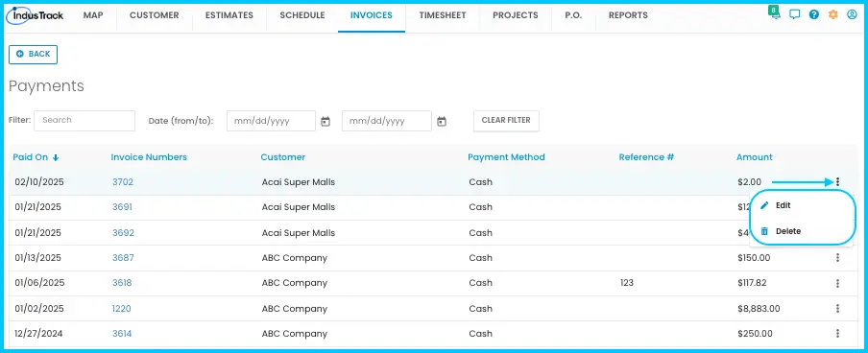Open calendar picker for to date

point(441,121)
